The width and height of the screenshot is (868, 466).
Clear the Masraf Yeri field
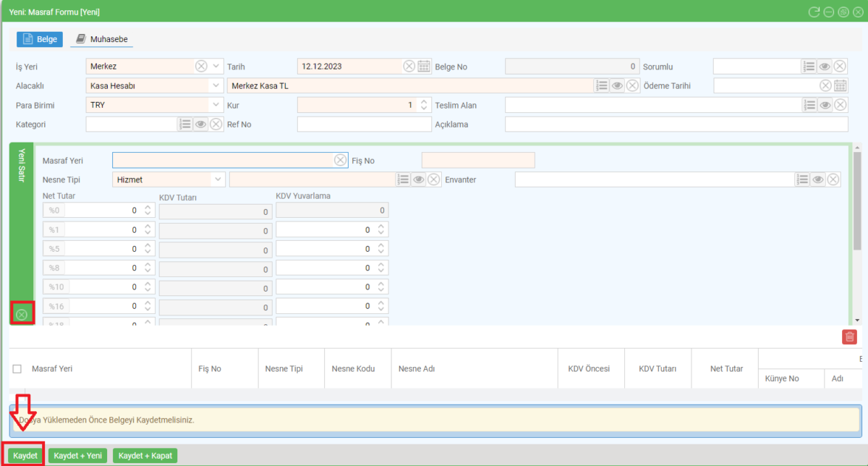(x=340, y=160)
